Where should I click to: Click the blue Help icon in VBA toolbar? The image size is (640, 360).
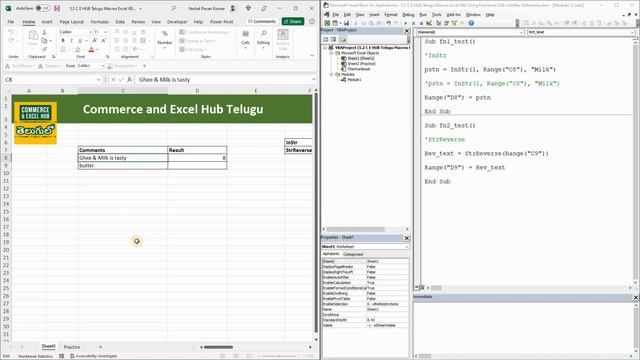click(x=471, y=23)
